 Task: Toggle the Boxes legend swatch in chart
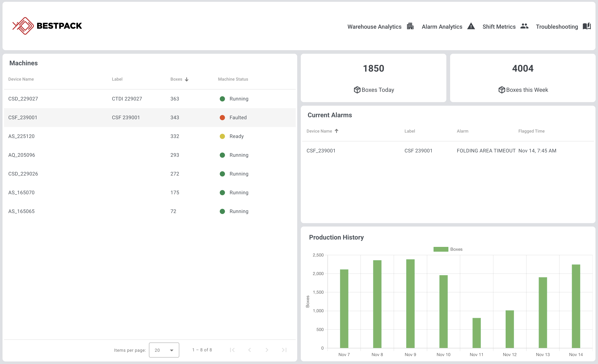pos(441,249)
